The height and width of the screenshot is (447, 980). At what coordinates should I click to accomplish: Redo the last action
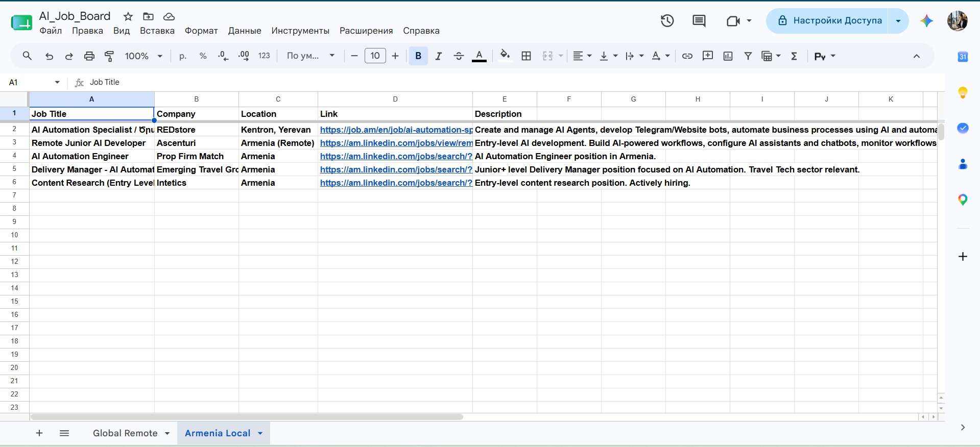pyautogui.click(x=69, y=56)
